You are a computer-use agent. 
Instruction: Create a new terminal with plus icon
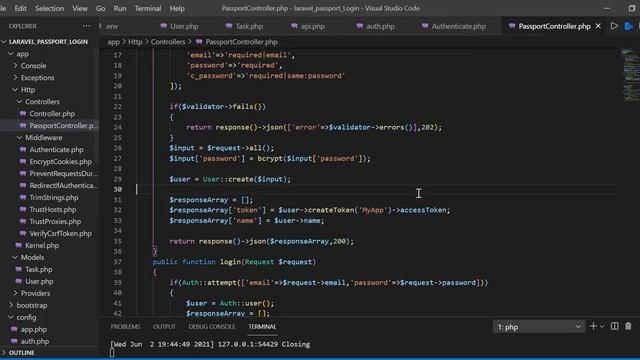click(x=593, y=326)
